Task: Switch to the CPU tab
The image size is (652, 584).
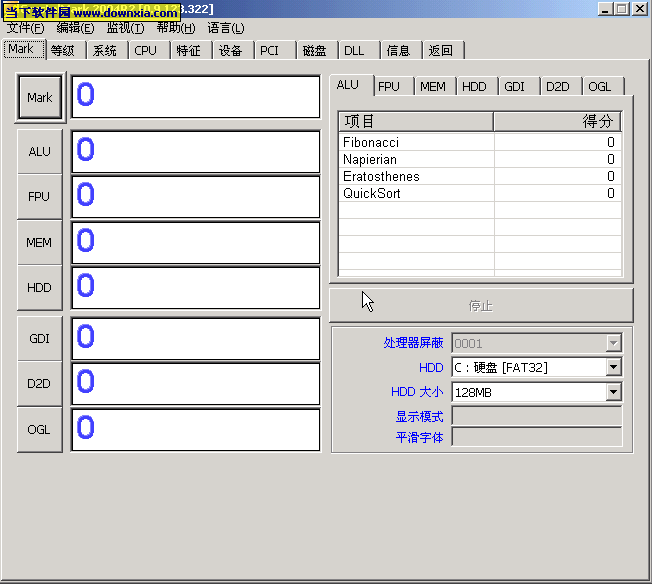Action: point(146,50)
